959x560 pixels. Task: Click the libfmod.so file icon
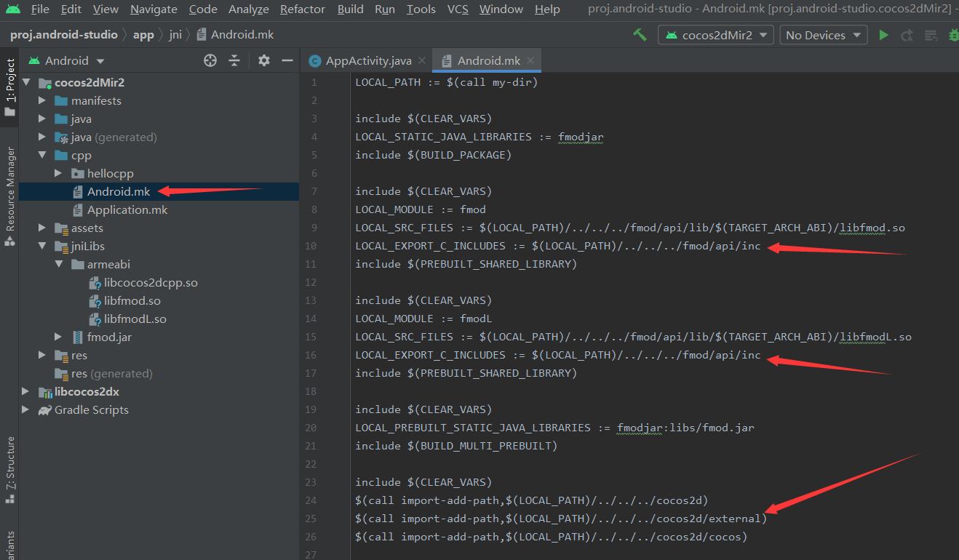pos(94,301)
